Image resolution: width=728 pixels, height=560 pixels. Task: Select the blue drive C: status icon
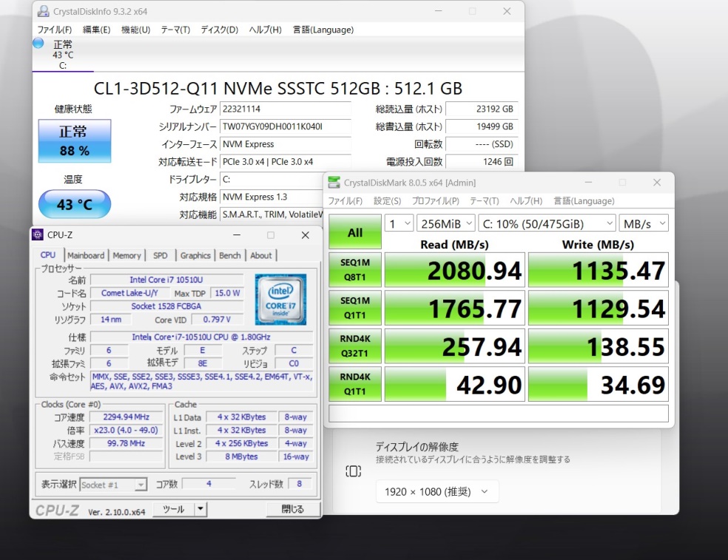pos(38,44)
